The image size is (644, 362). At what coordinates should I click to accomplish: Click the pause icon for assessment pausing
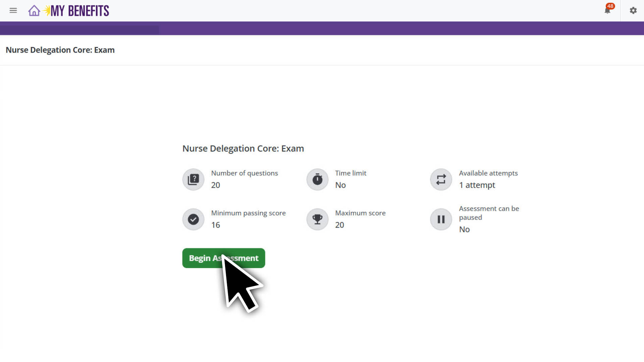click(x=441, y=219)
